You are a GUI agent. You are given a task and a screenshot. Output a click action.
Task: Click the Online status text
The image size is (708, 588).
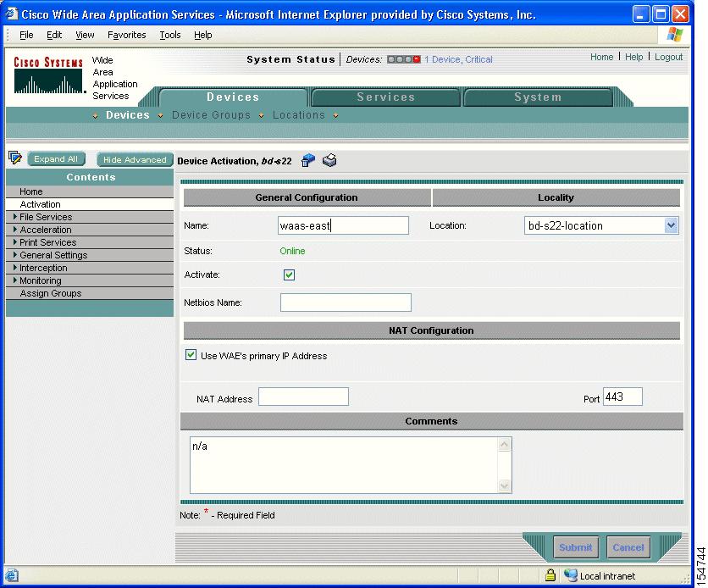pyautogui.click(x=292, y=251)
